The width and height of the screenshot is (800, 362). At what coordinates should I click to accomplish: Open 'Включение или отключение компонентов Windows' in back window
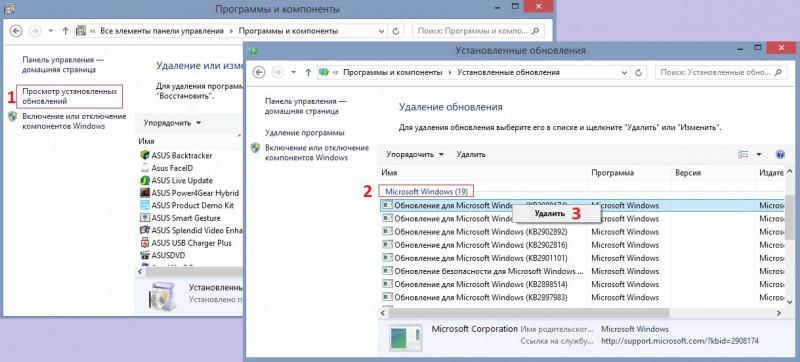(74, 121)
